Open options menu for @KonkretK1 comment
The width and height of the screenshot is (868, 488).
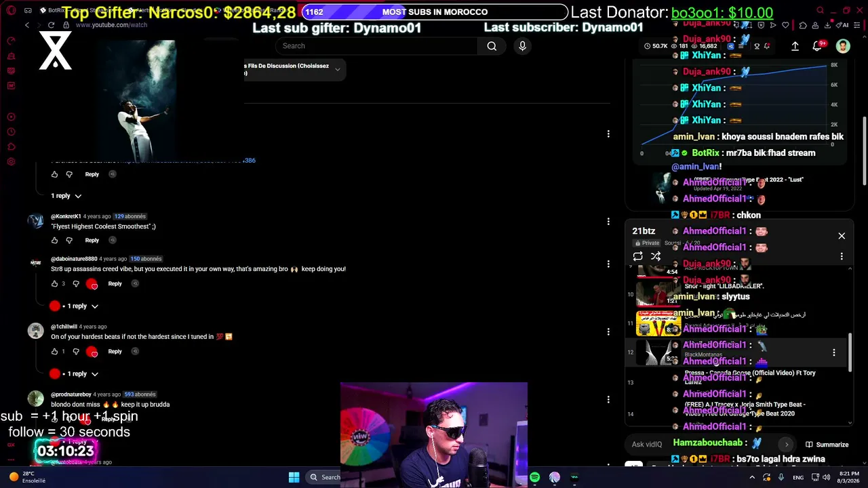(x=608, y=222)
